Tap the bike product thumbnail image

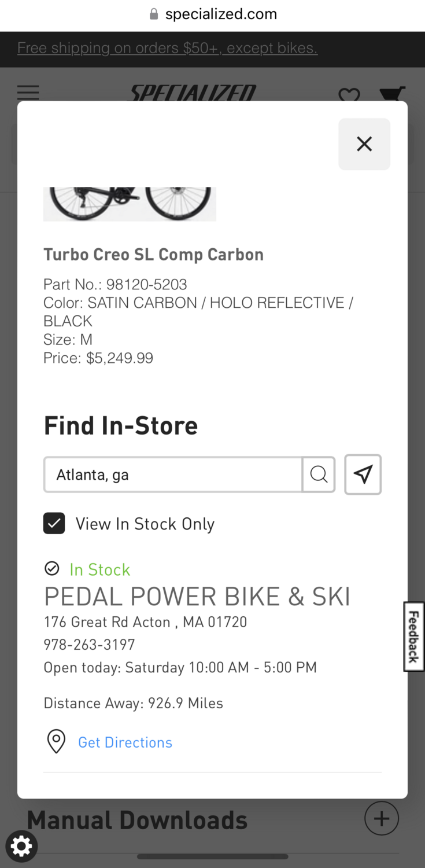(130, 204)
